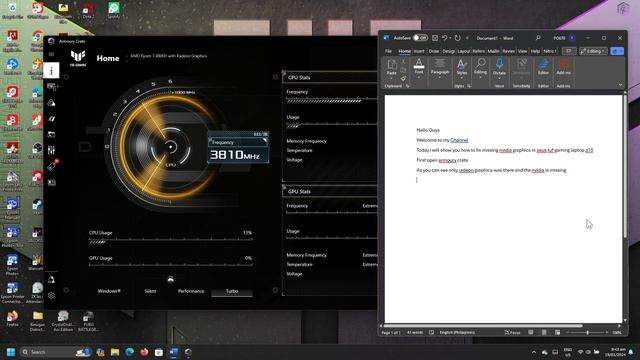Toggle Focus mode in Word status bar
Viewport: 640px width, 360px height.
click(512, 333)
